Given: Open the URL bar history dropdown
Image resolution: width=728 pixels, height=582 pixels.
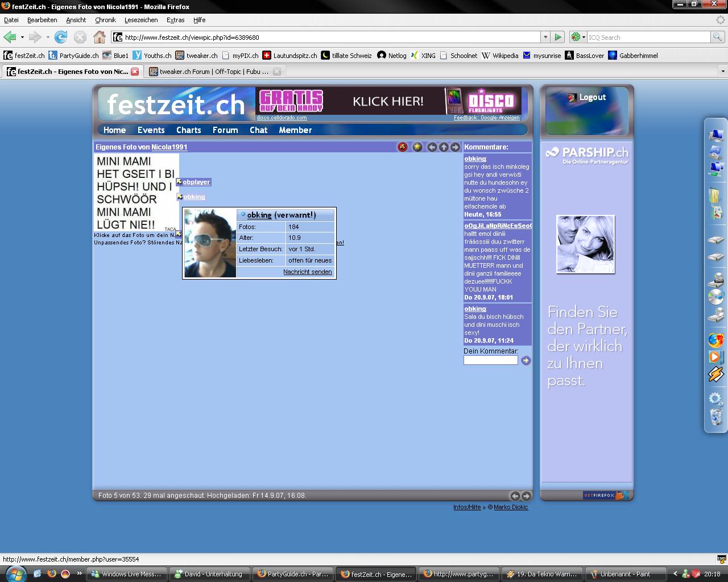Looking at the screenshot, I should (545, 38).
